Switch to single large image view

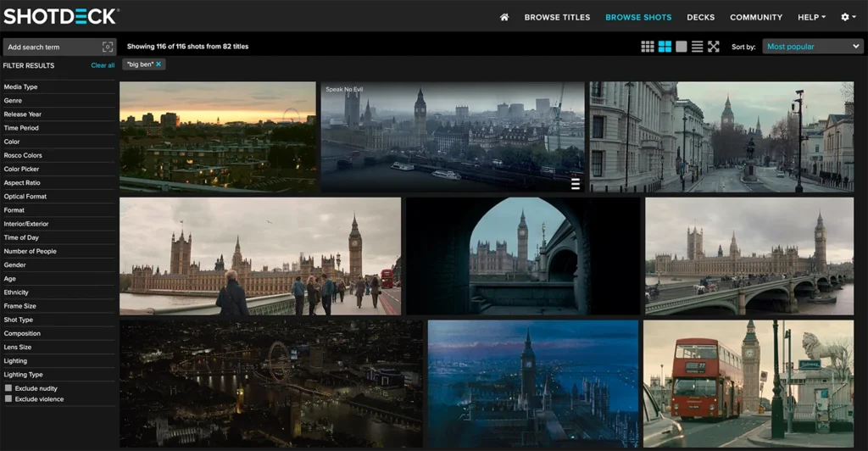[682, 47]
